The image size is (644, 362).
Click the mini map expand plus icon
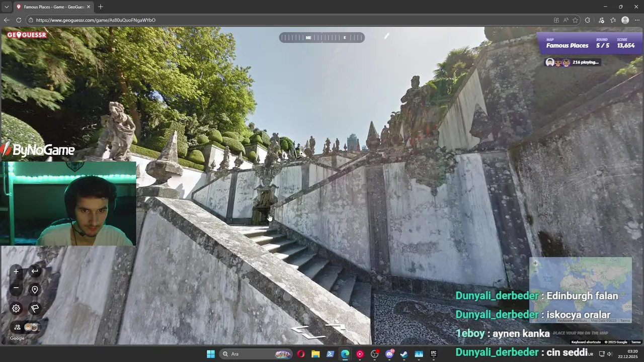click(x=535, y=263)
